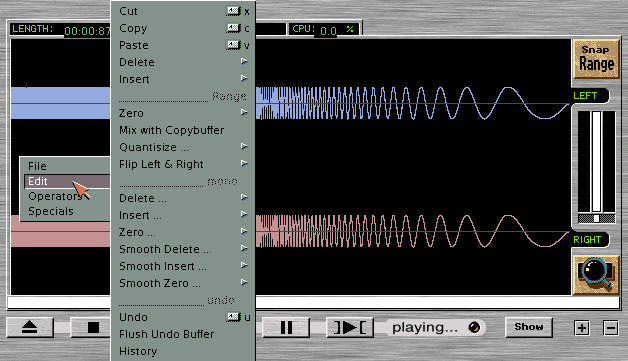The width and height of the screenshot is (628, 361).
Task: Expand the Range Insert submenu arrow
Action: tap(244, 79)
